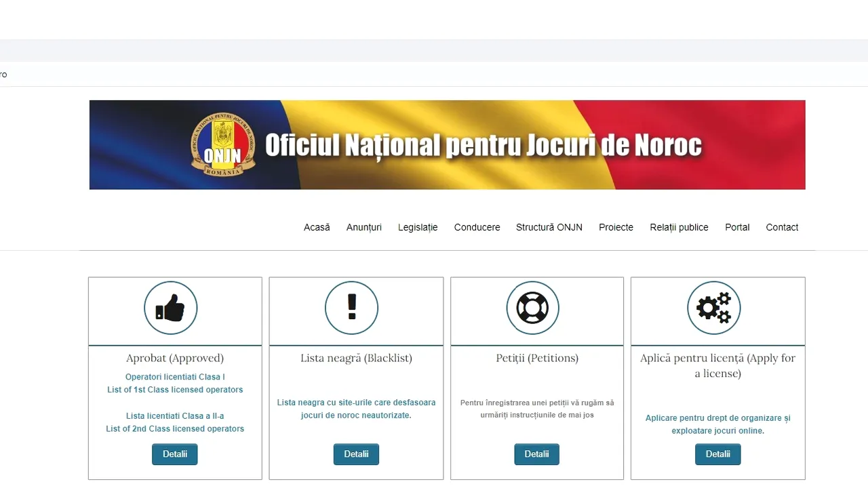Open Lista licentiati Clasa a II-a link

click(175, 416)
